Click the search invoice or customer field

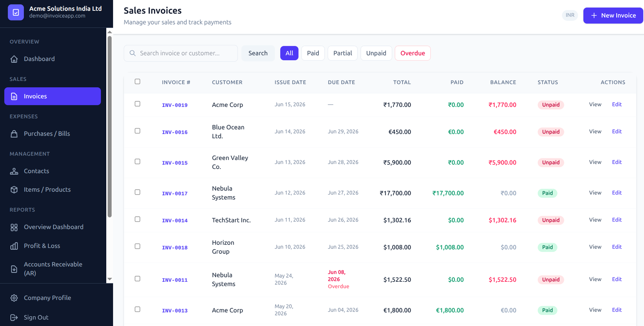click(181, 53)
